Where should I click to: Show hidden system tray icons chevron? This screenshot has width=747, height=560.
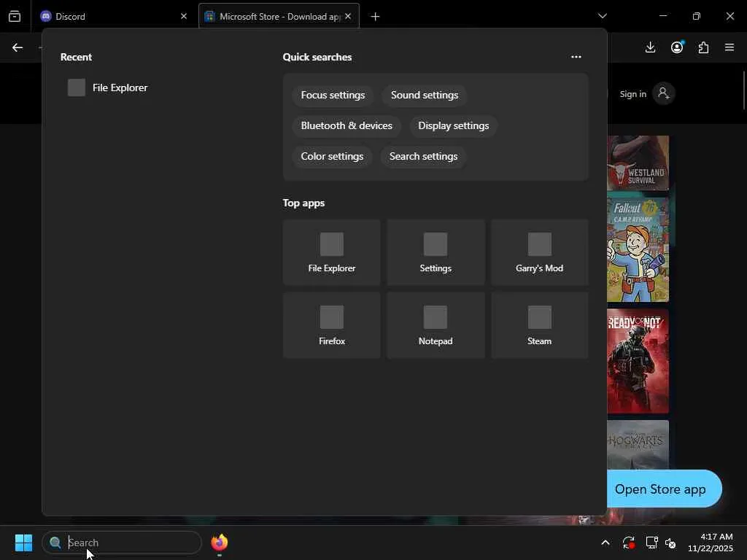click(605, 542)
